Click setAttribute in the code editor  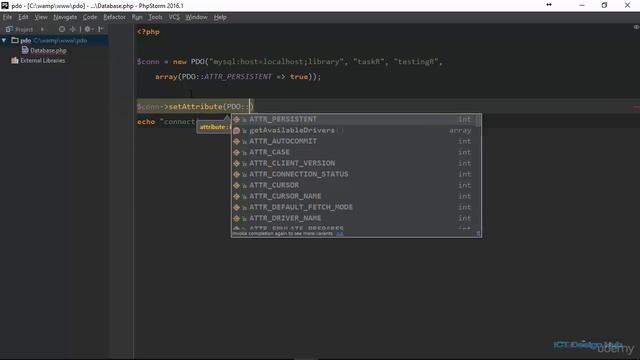tap(196, 107)
